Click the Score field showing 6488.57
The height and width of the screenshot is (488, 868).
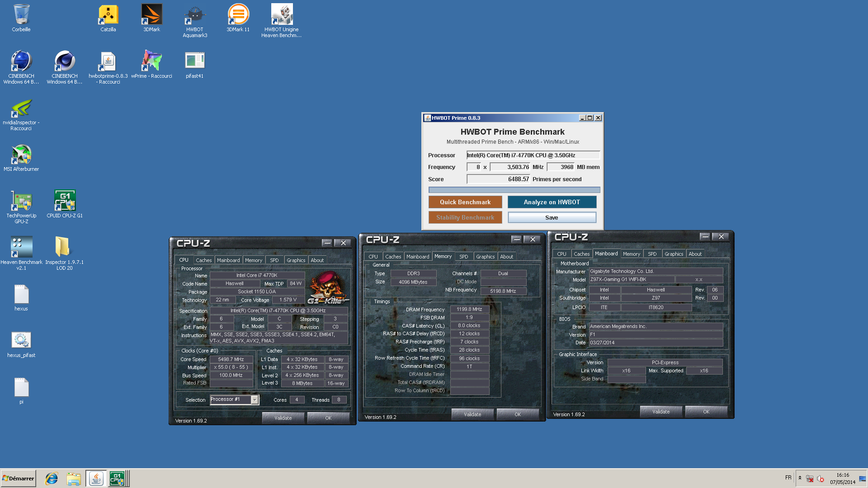(499, 179)
